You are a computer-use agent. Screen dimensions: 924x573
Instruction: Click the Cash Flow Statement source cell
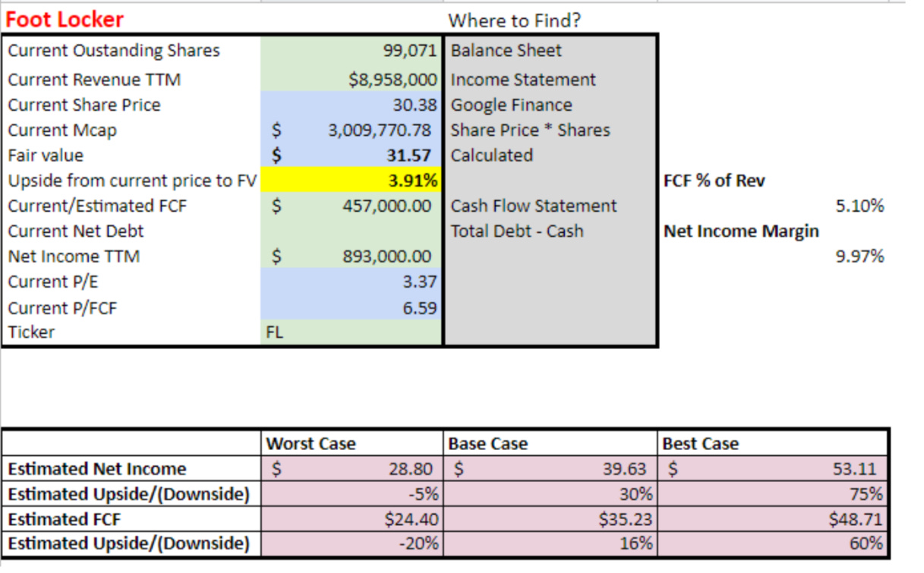[x=550, y=206]
